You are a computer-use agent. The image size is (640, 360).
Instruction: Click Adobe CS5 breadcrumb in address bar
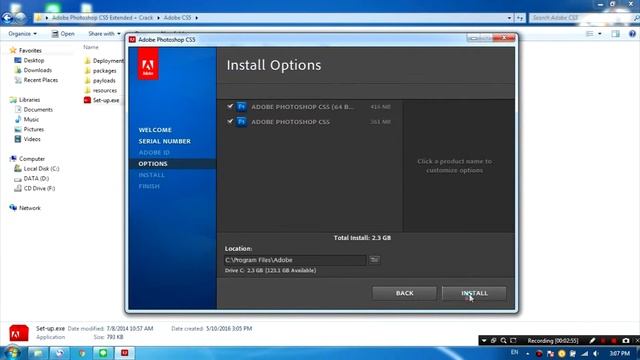[177, 18]
